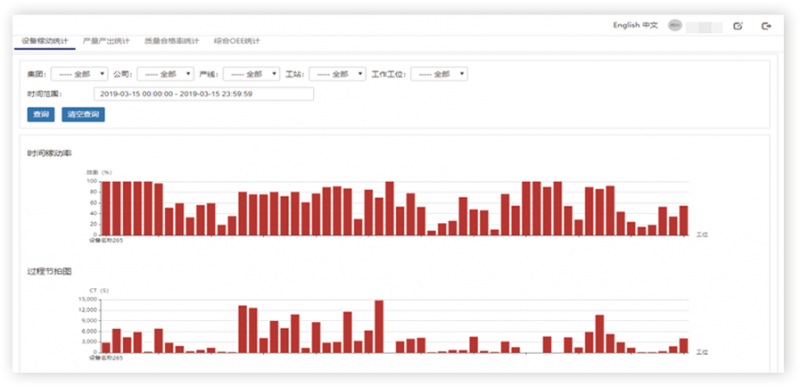
Task: Open the 设备稼动统计 tab
Action: click(x=45, y=41)
